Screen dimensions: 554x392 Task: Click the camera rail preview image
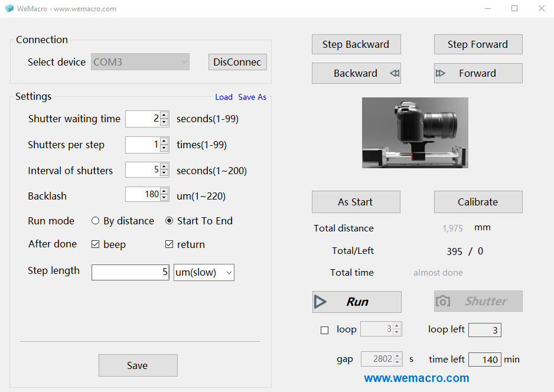[415, 133]
